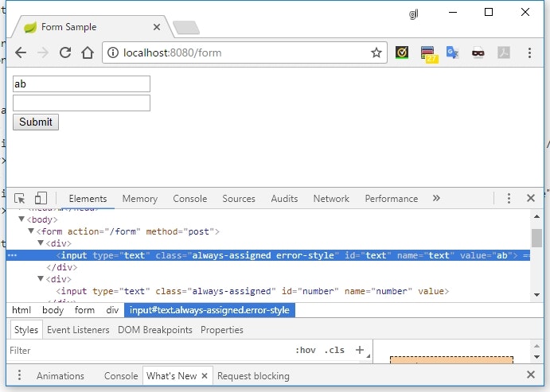The height and width of the screenshot is (392, 550).
Task: Click the grayed-out PDF extension icon
Action: click(504, 52)
